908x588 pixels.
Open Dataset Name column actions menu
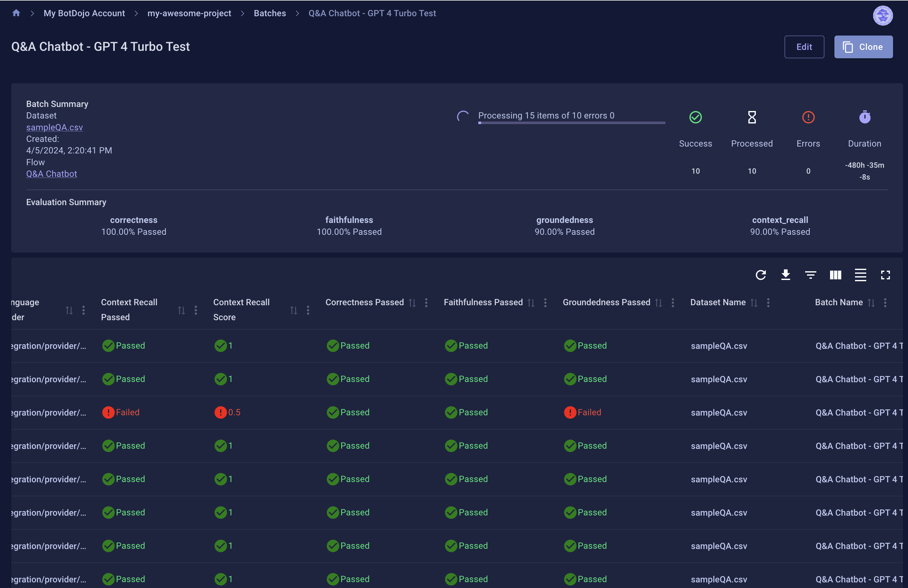point(768,303)
